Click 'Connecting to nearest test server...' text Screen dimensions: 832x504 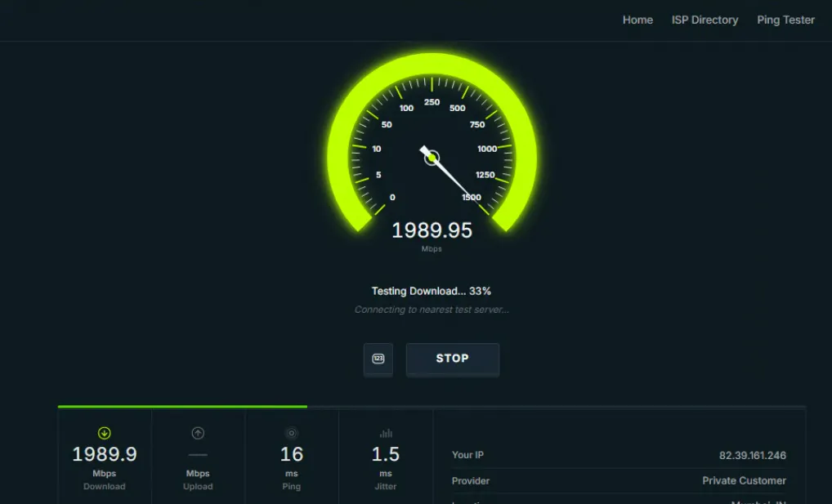point(432,310)
